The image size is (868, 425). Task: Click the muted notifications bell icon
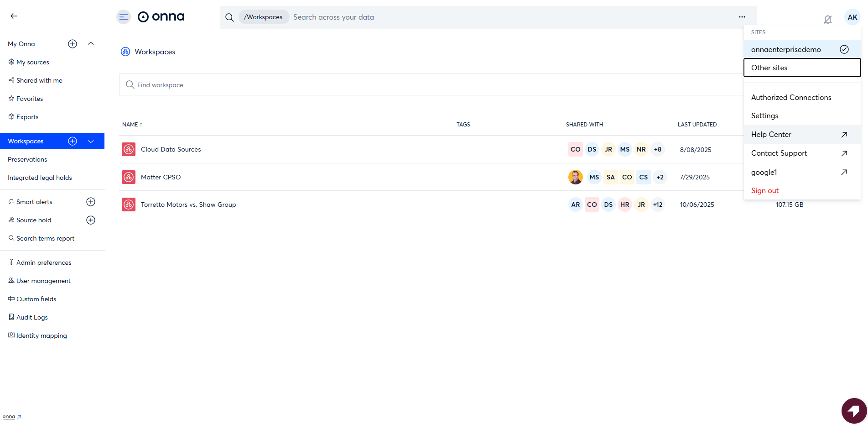827,19
